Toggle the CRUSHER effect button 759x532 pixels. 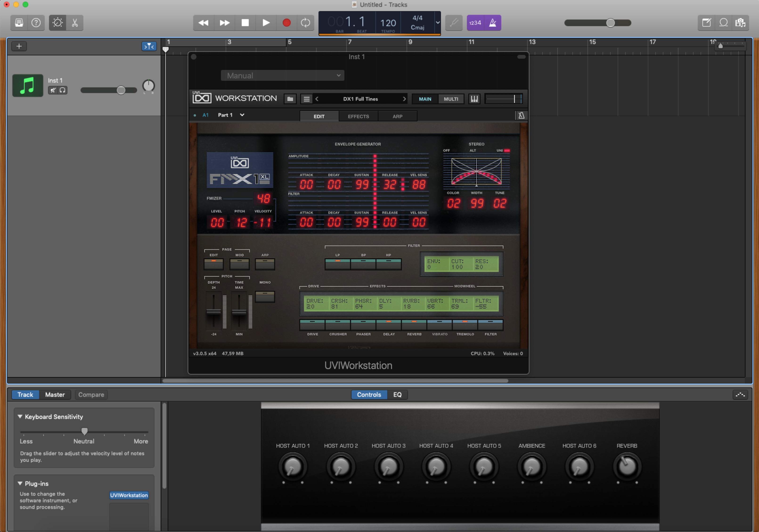(x=338, y=325)
